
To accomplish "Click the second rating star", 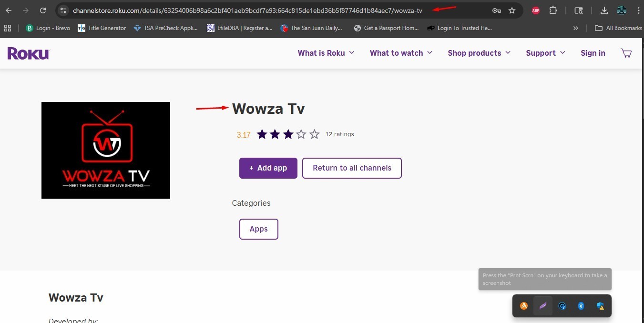I will (275, 134).
